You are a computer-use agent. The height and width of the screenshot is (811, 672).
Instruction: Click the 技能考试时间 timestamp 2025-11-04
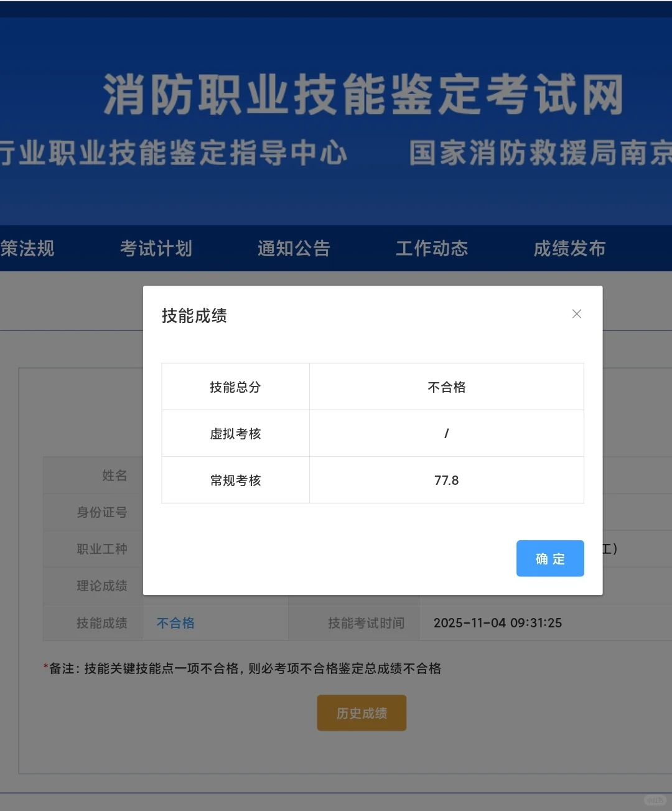click(497, 622)
